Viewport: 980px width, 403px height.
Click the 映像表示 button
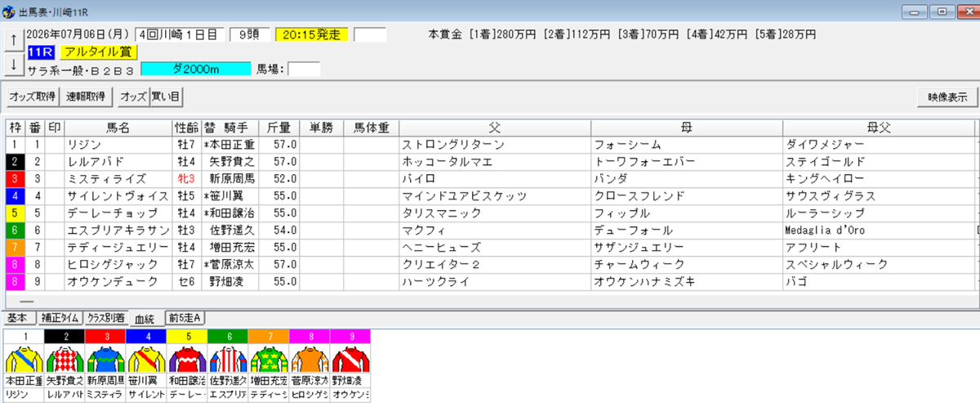947,96
